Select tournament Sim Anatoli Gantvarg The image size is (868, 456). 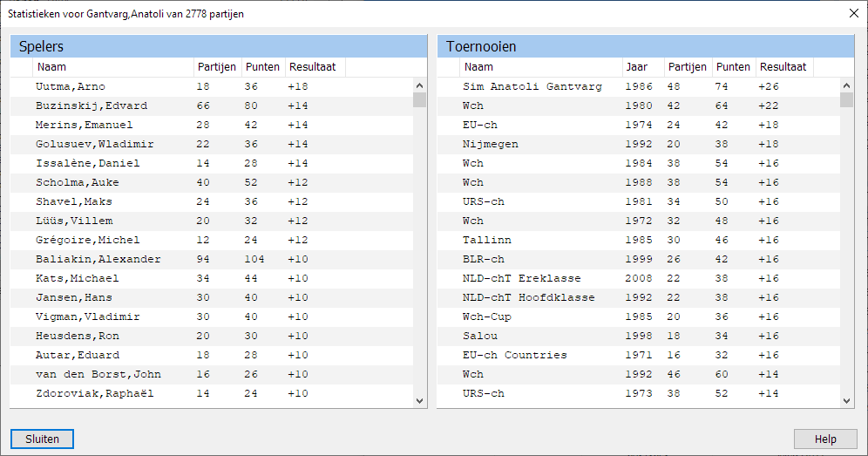[x=639, y=86]
